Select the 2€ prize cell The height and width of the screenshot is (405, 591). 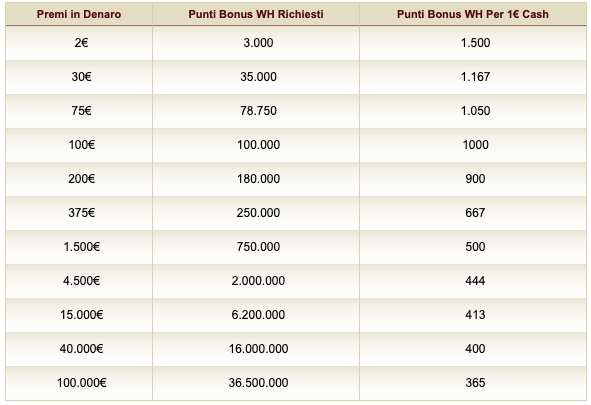click(x=79, y=43)
